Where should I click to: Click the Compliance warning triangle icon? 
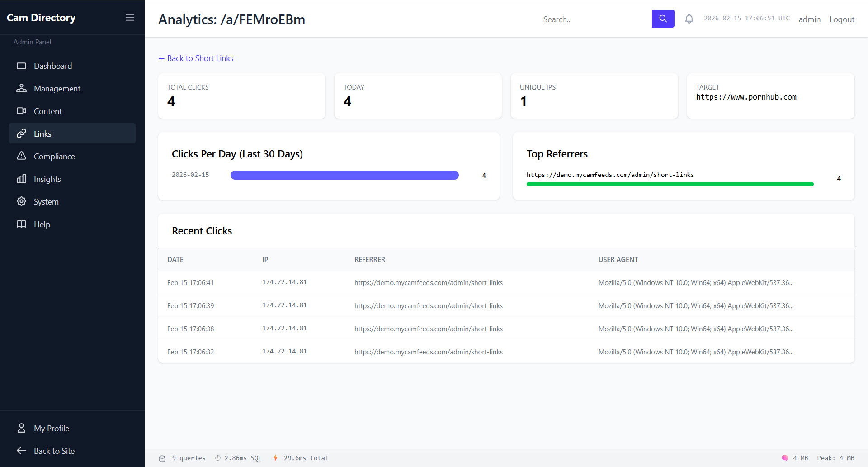[21, 156]
